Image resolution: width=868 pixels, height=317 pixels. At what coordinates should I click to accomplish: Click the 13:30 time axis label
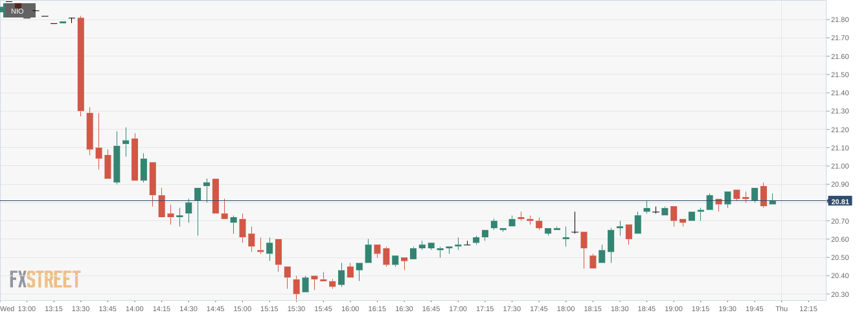81,309
